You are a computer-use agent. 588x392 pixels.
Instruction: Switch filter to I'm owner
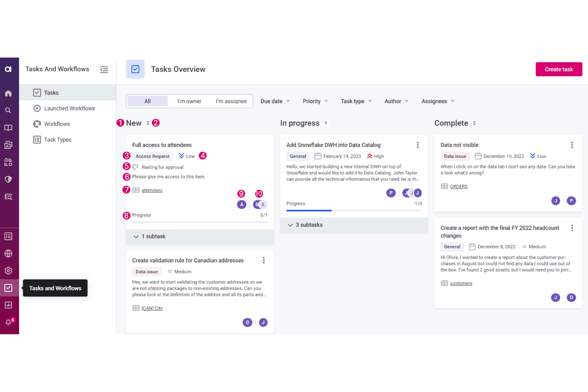(189, 101)
